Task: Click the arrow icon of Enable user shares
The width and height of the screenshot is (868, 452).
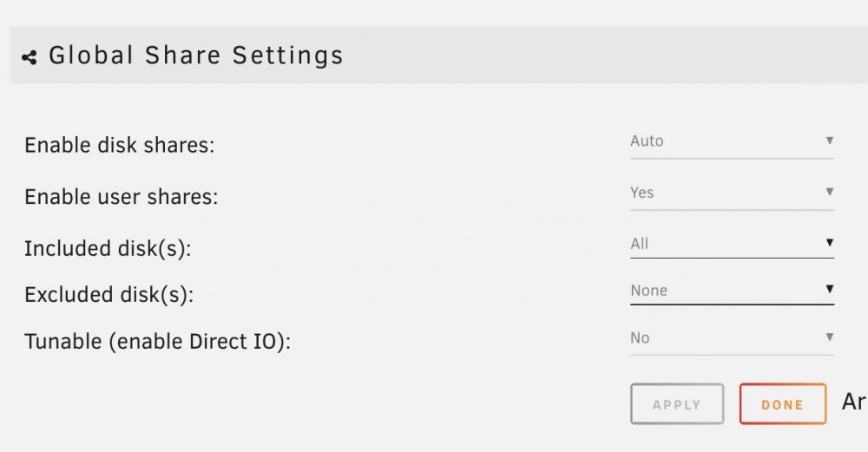Action: coord(829,192)
